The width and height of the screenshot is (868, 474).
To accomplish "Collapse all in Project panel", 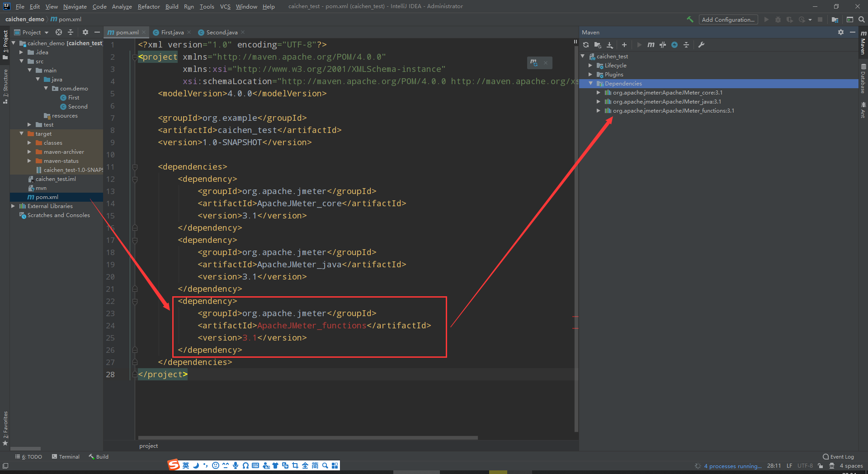I will (71, 32).
